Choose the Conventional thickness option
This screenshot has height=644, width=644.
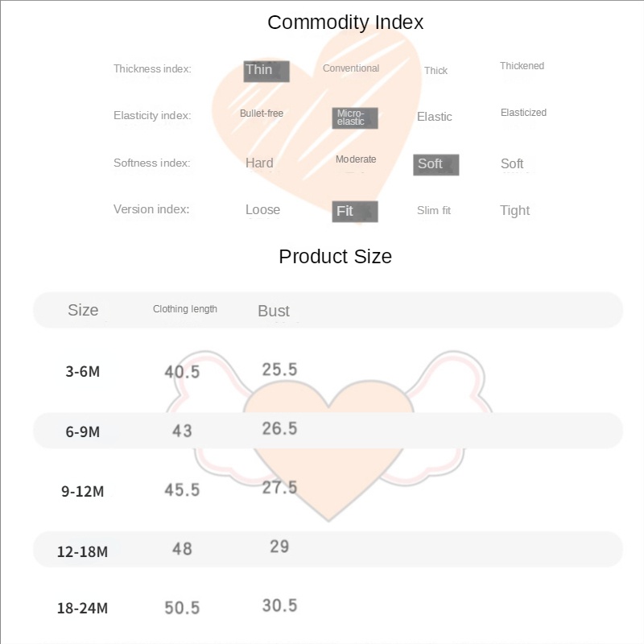tap(351, 68)
